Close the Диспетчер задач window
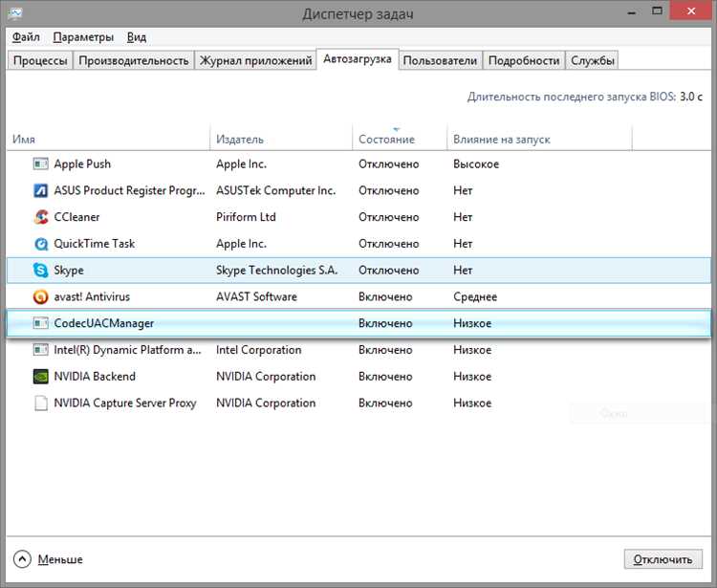The image size is (717, 588). click(x=691, y=11)
